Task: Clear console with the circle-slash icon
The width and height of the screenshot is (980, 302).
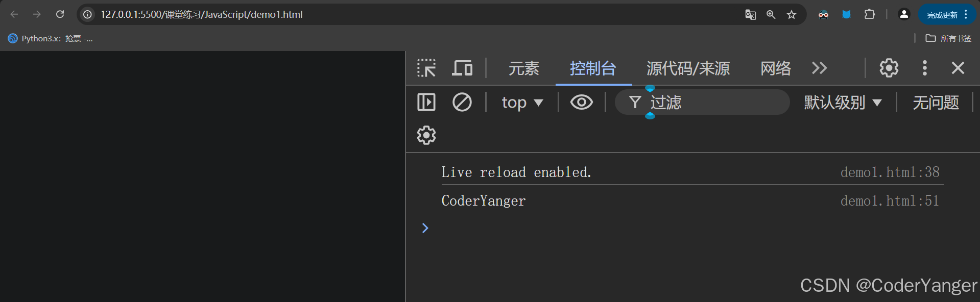Action: click(x=462, y=102)
